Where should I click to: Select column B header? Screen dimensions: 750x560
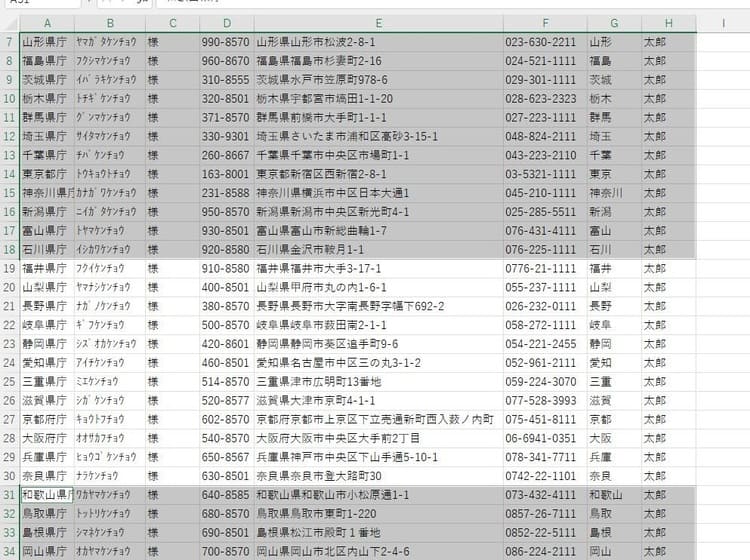click(110, 23)
